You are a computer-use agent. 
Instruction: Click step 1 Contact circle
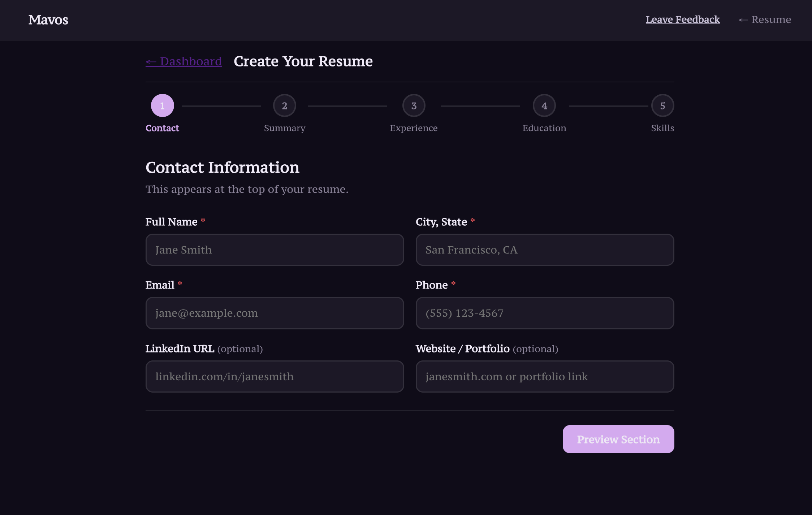(162, 105)
